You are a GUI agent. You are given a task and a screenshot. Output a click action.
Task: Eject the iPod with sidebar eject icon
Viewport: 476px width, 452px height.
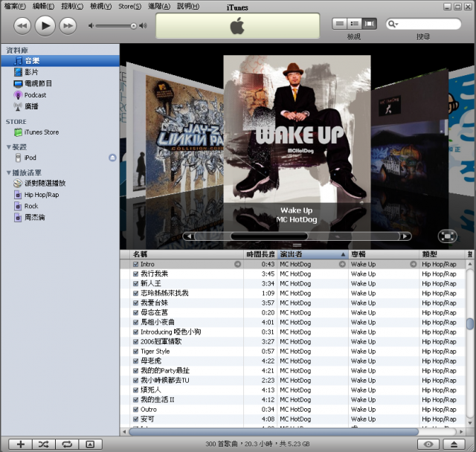pos(112,158)
